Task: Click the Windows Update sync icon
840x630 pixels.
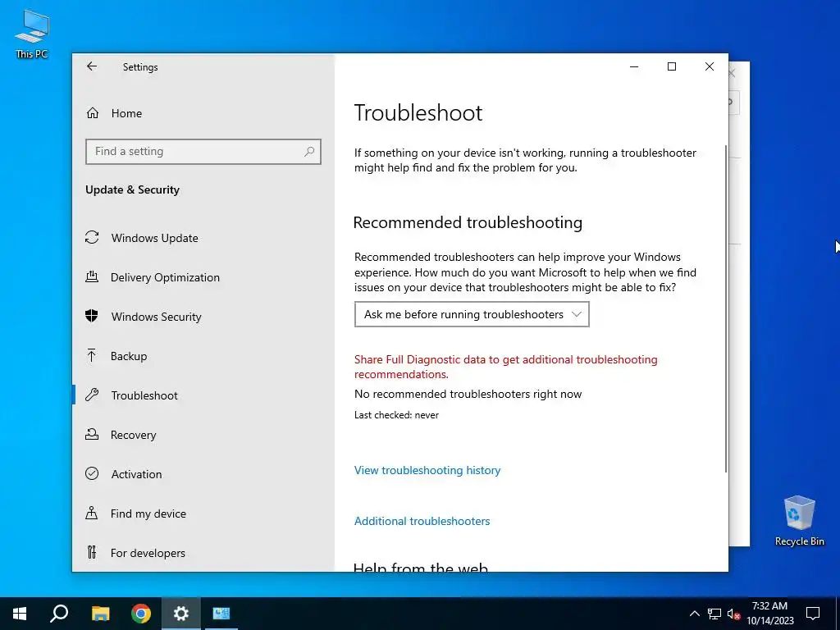Action: pos(92,237)
